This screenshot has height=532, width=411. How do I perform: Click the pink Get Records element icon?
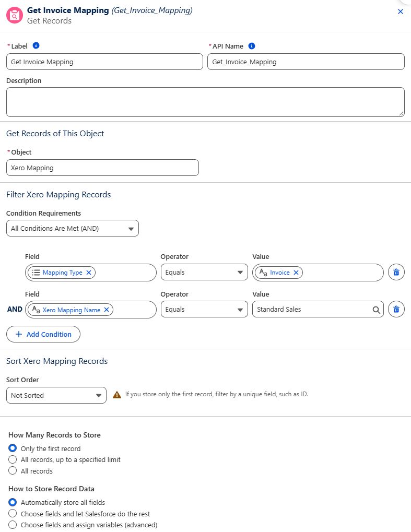coord(15,15)
